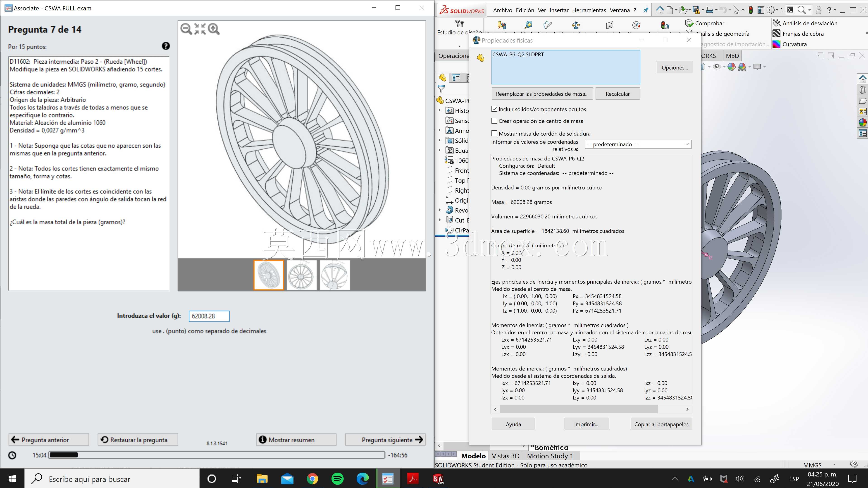Go to Pregunta siguiente

[385, 440]
